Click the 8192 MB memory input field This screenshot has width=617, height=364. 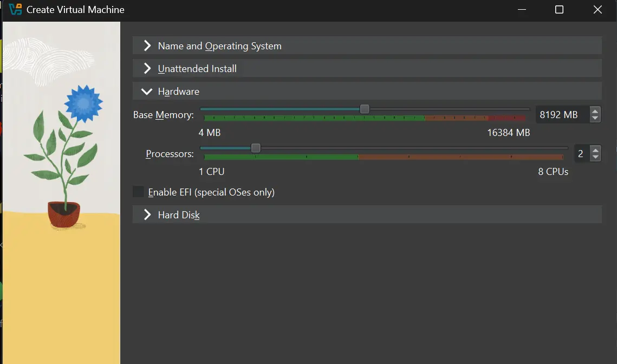[561, 115]
